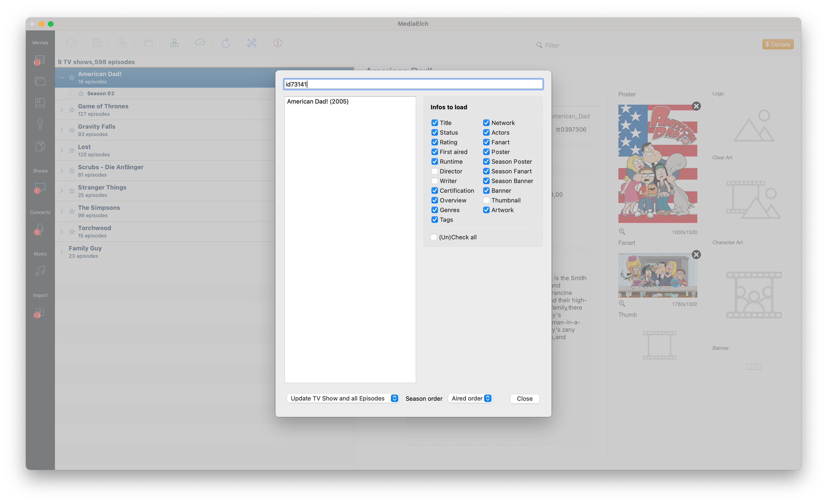The height and width of the screenshot is (504, 827).
Task: Zoom the fanart with magnifier icon
Action: pyautogui.click(x=622, y=303)
